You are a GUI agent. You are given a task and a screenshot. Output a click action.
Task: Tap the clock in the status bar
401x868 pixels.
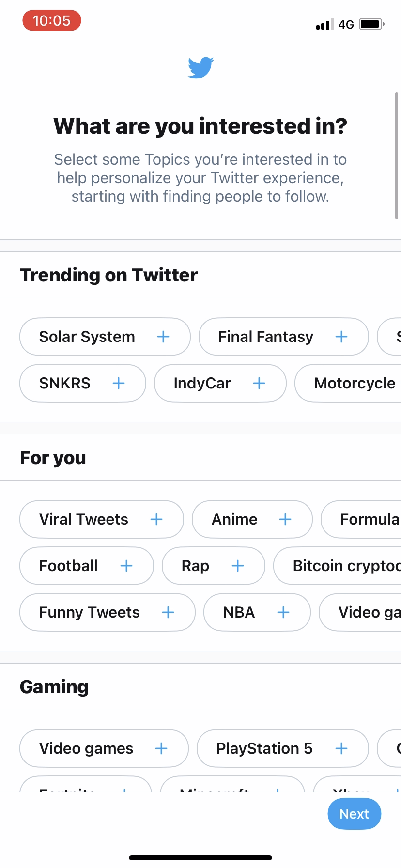click(51, 20)
